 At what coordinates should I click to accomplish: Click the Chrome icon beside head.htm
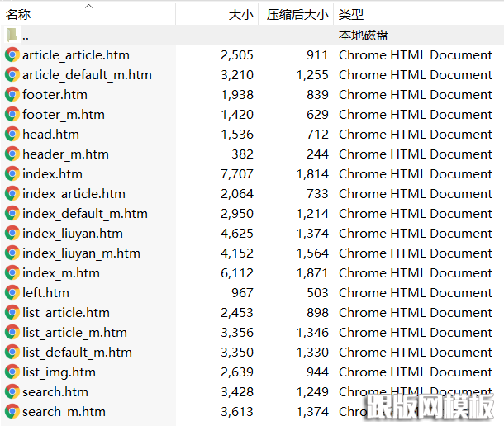pyautogui.click(x=12, y=135)
